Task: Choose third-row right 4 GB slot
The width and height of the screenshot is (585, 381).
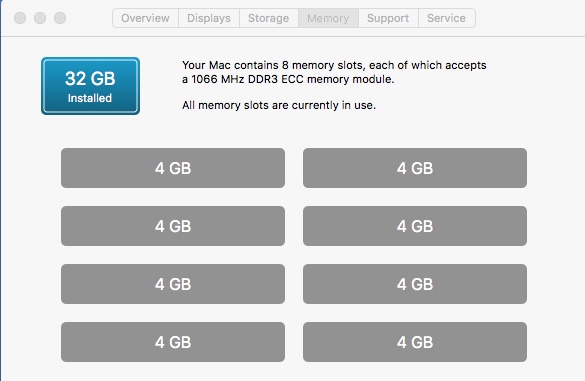Action: [415, 284]
